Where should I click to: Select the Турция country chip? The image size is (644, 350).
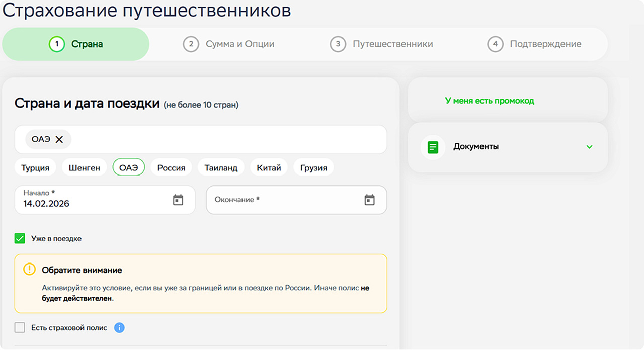[x=35, y=168]
